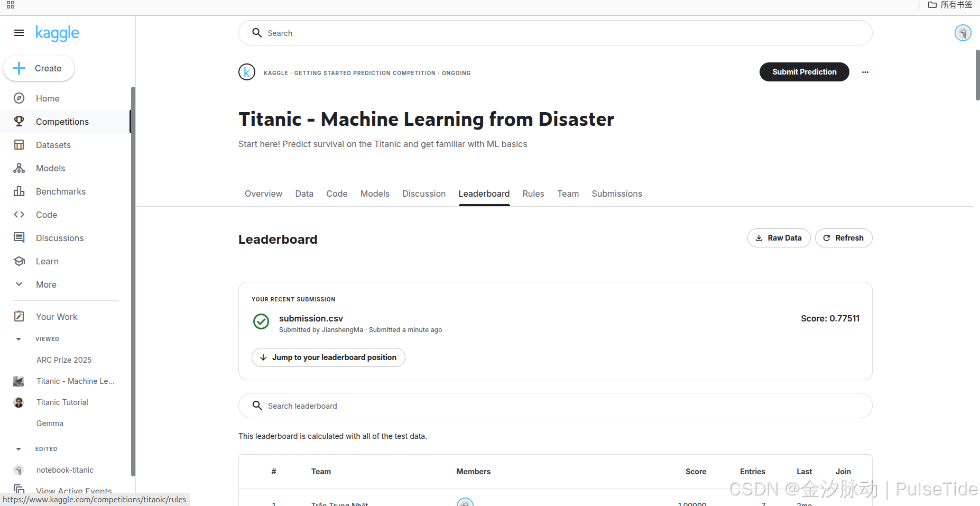Open notebook-titanic from Edited list

click(x=65, y=470)
